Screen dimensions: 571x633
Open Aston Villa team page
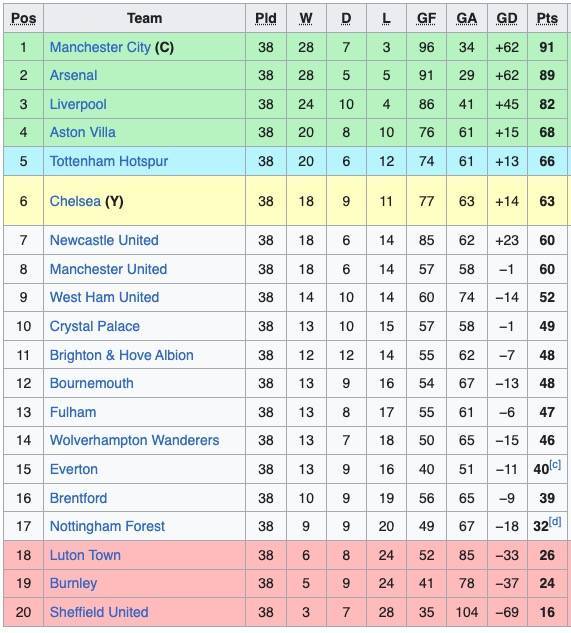[82, 132]
